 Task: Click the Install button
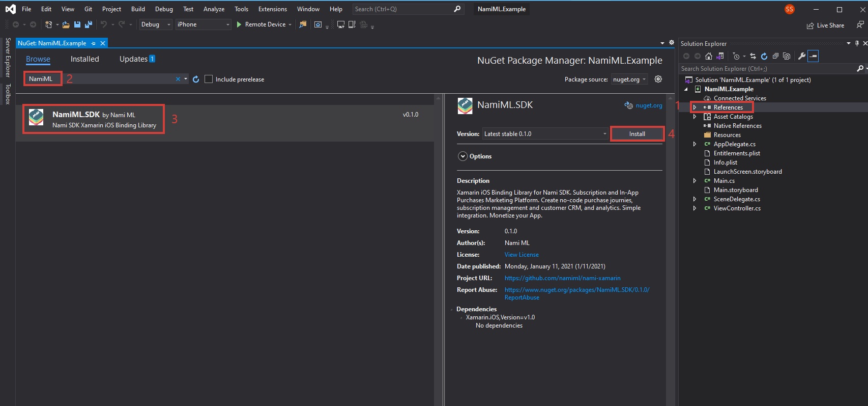coord(637,134)
